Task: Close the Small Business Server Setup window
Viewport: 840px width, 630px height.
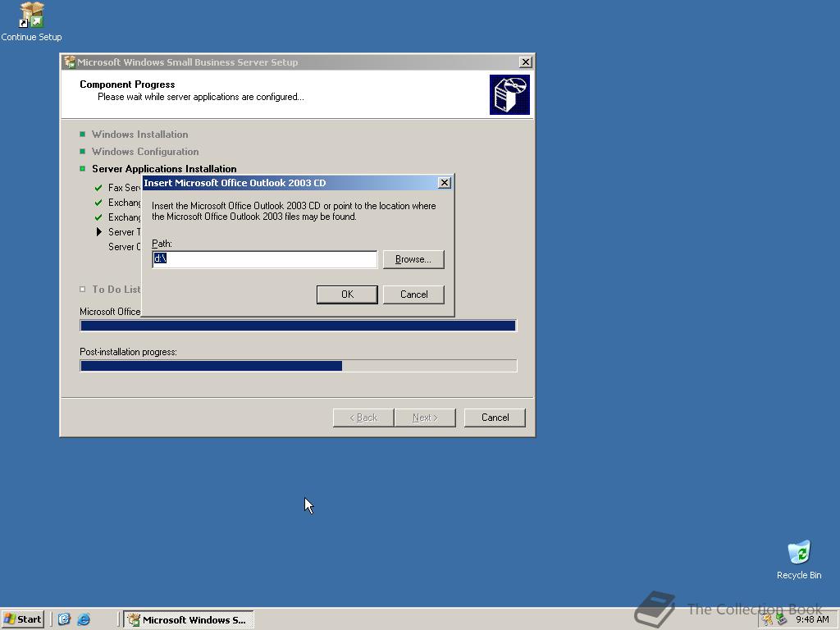Action: (x=526, y=62)
